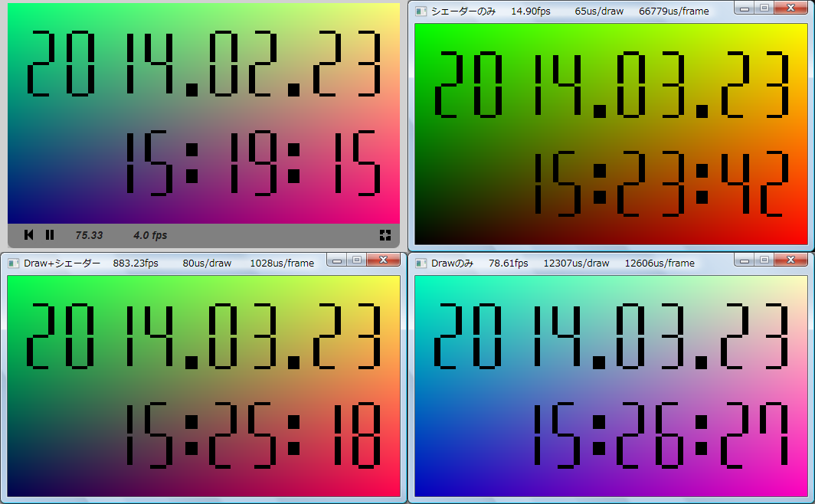Close the Drawのみ window
Image resolution: width=815 pixels, height=504 pixels.
[790, 260]
